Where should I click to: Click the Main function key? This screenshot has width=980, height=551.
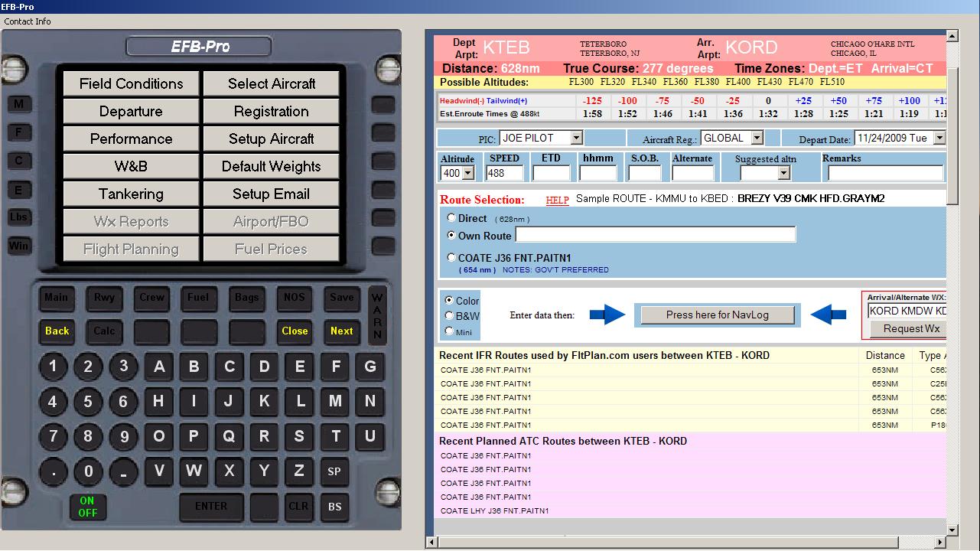click(56, 298)
